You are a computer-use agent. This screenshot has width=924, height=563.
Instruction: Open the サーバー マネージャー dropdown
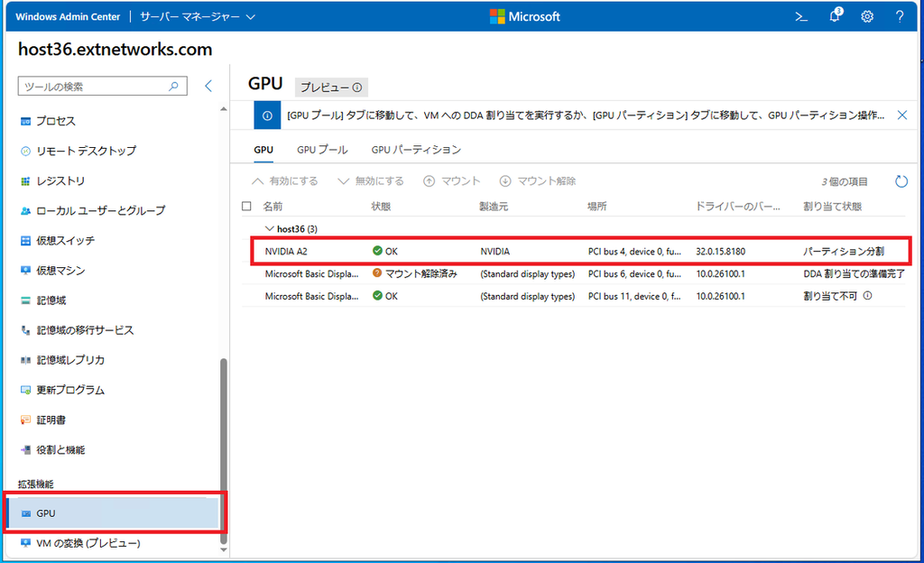pos(198,17)
